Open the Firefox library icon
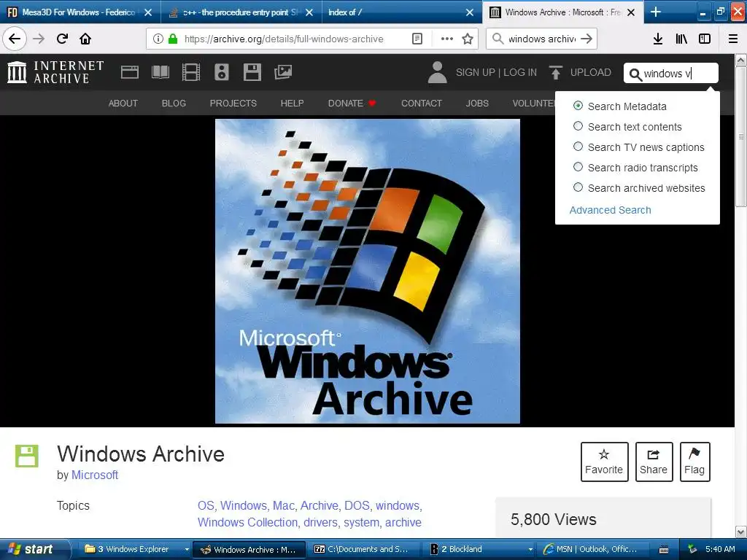This screenshot has width=747, height=560. point(681,39)
